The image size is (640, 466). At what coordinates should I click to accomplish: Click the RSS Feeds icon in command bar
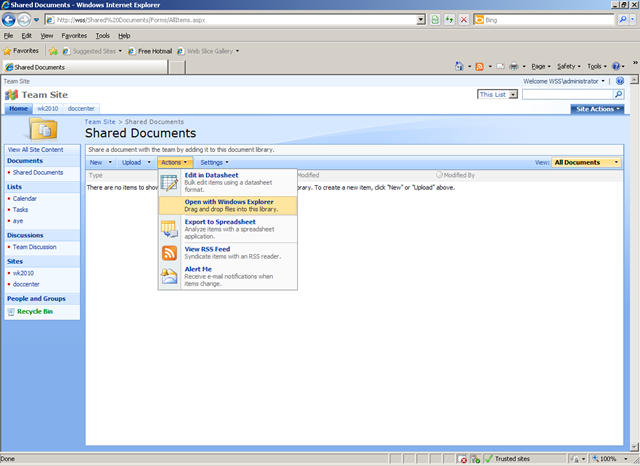point(480,66)
